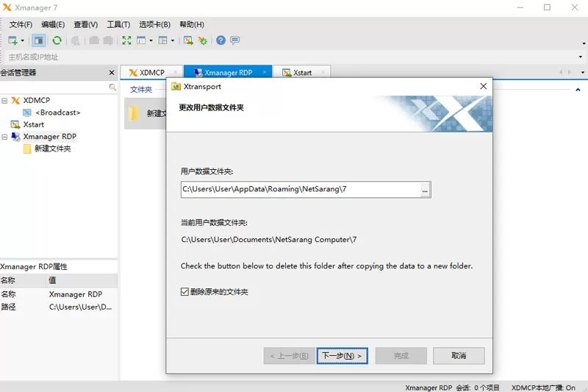The width and height of the screenshot is (588, 392).
Task: Click the view mode list icon
Action: point(141,40)
